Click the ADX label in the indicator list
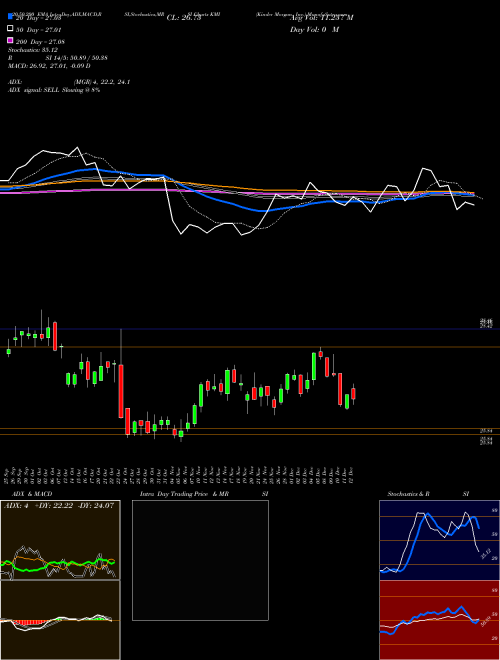Viewport: 500px width, 660px height. click(x=15, y=82)
